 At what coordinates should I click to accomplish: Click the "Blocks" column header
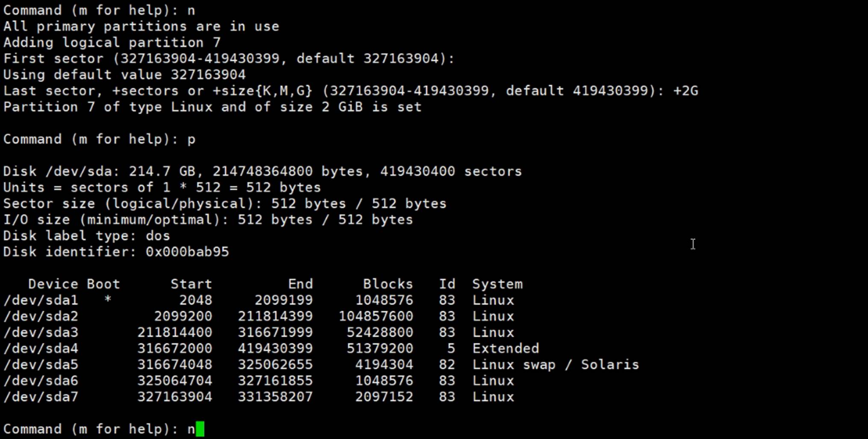pyautogui.click(x=388, y=284)
